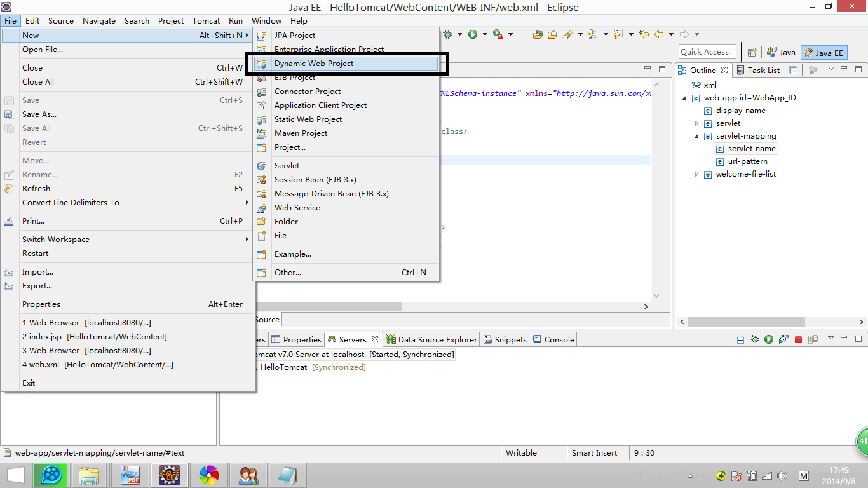Viewport: 868px width, 488px height.
Task: Switch to the Java EE perspective
Action: pyautogui.click(x=824, y=53)
